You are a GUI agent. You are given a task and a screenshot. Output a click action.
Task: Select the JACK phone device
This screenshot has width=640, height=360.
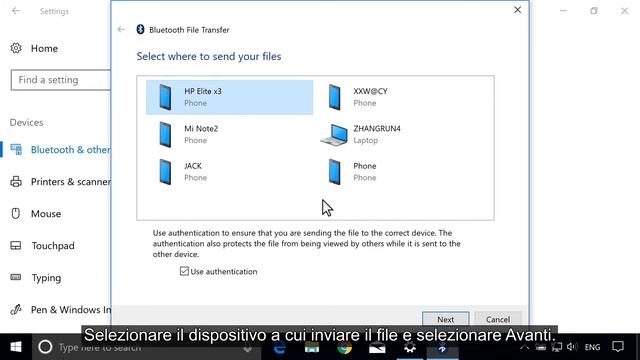229,172
